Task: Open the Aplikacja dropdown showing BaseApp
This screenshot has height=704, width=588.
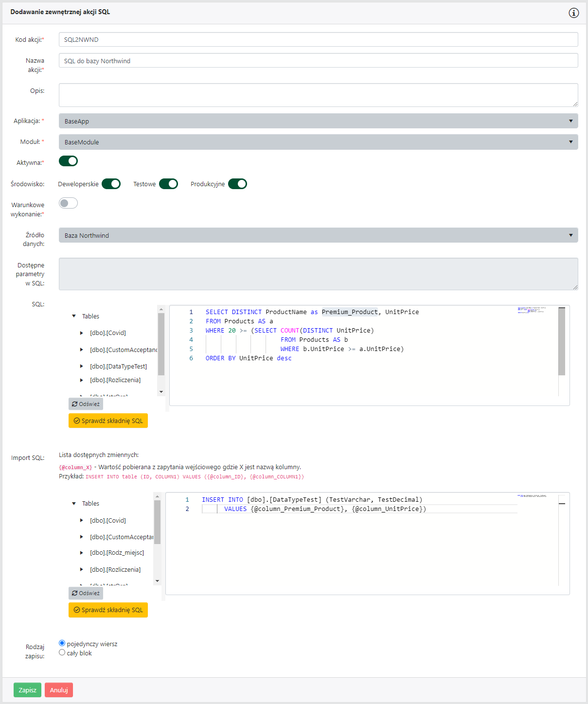Action: pos(571,121)
